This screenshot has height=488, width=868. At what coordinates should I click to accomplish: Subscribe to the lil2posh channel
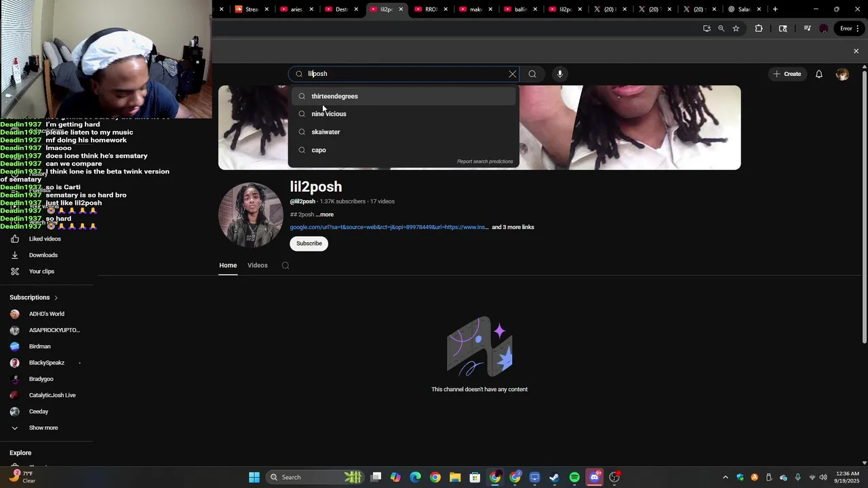pos(309,243)
